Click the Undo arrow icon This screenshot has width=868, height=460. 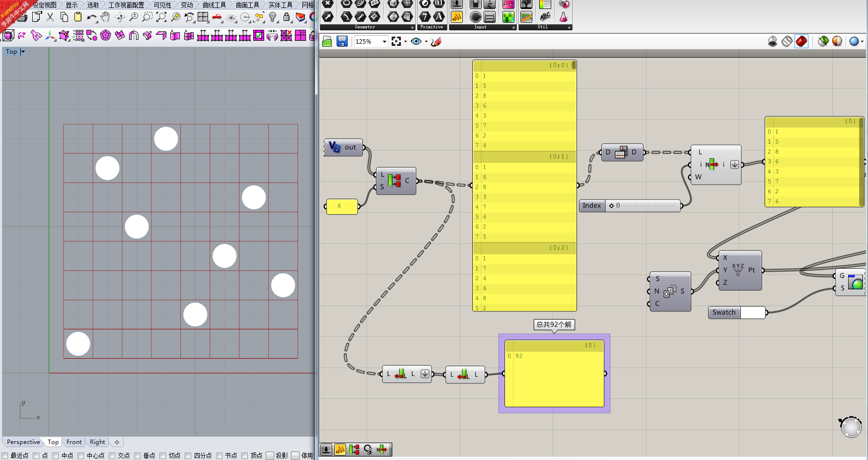(x=91, y=17)
